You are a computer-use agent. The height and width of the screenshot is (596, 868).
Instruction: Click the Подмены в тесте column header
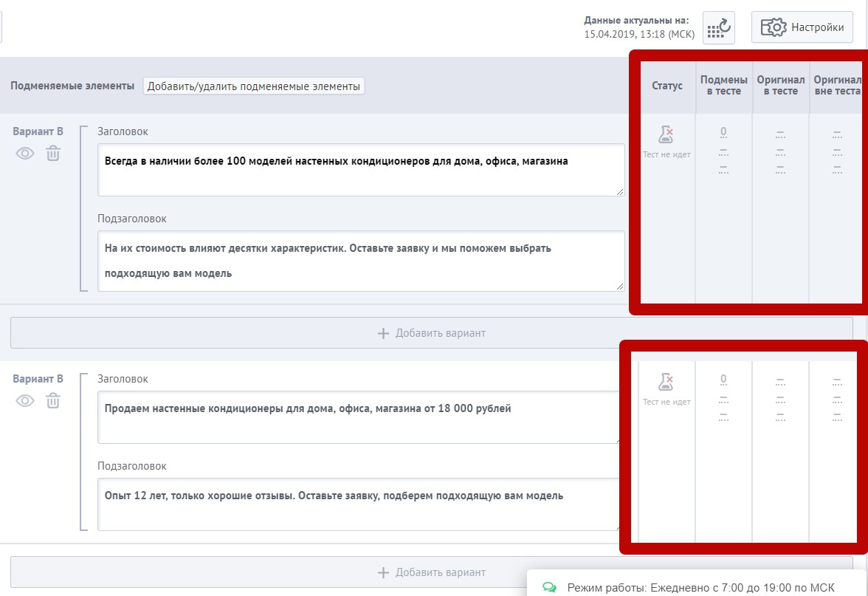coord(723,86)
